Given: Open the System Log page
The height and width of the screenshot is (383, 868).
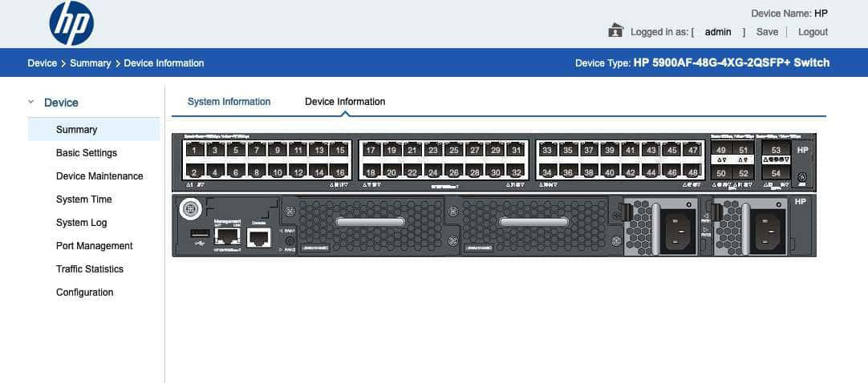Looking at the screenshot, I should point(81,223).
